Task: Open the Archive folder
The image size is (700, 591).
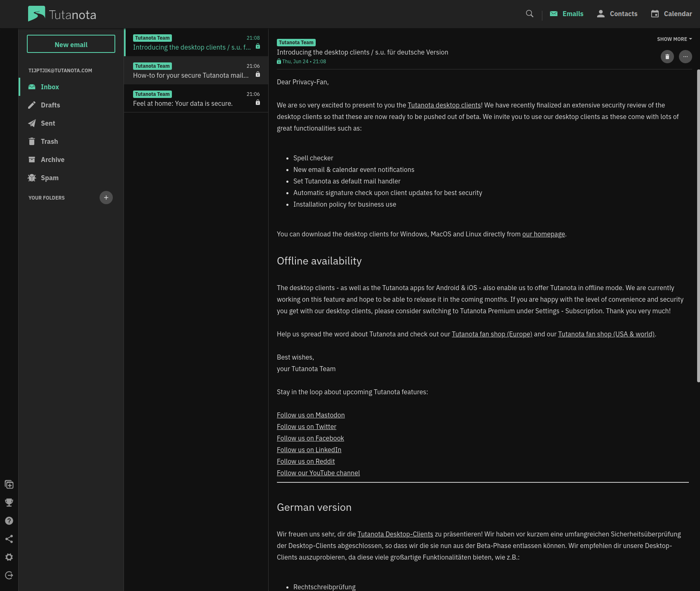Action: [71, 160]
